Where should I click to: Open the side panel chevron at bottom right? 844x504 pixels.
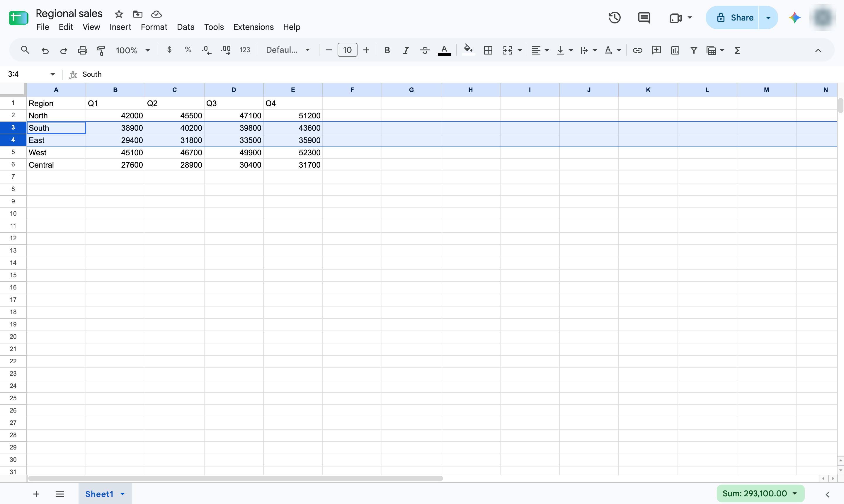[x=827, y=494]
